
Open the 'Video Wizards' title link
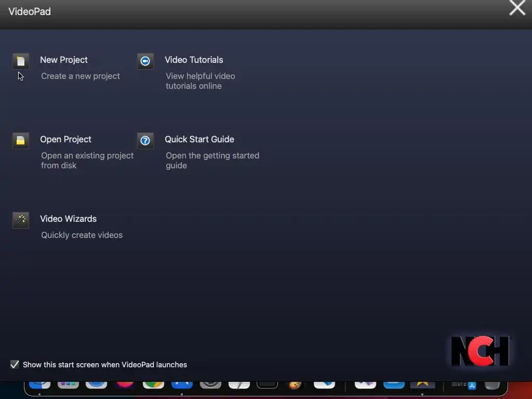[68, 219]
